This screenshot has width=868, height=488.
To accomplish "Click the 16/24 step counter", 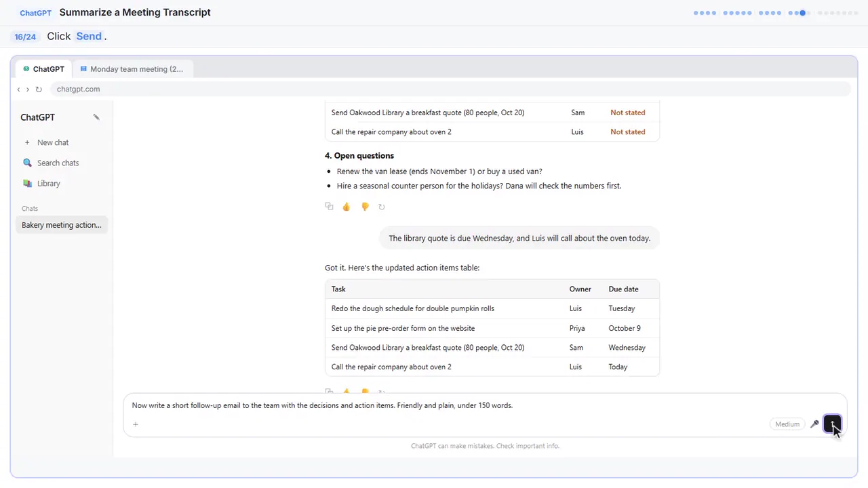I will tap(25, 37).
